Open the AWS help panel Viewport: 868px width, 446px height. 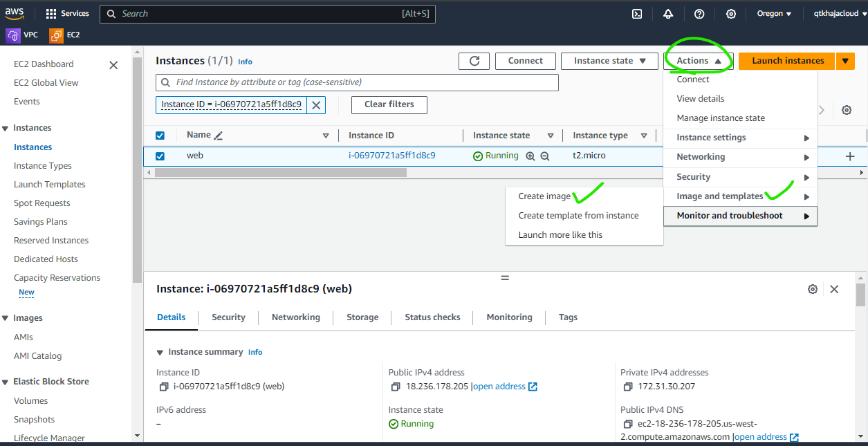[x=699, y=13]
